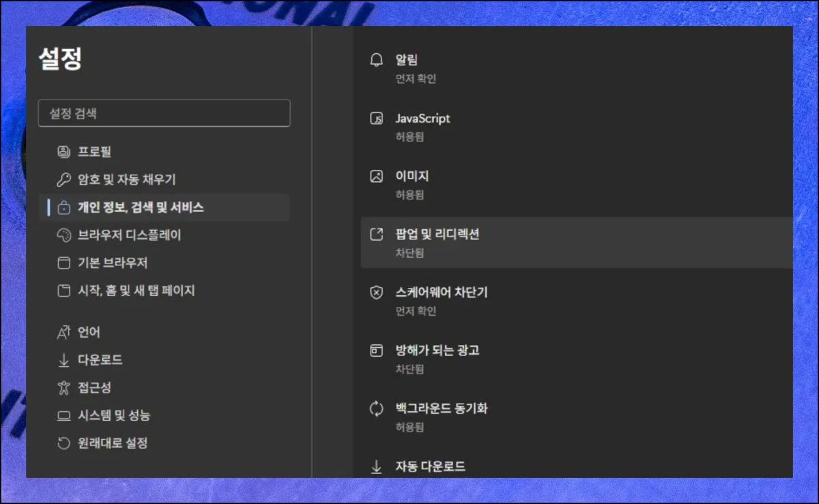Image resolution: width=819 pixels, height=504 pixels.
Task: Open 브라우저 디스플레이 settings
Action: pos(129,235)
